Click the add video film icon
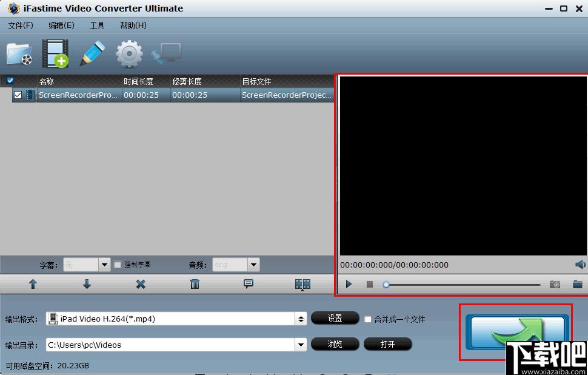The height and width of the screenshot is (375, 588). (x=55, y=53)
